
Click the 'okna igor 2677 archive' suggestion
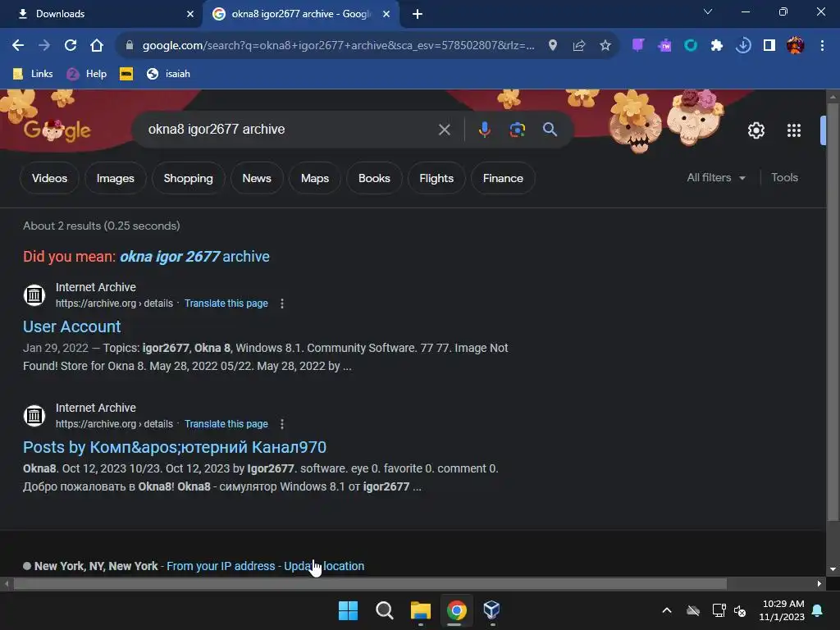point(194,257)
